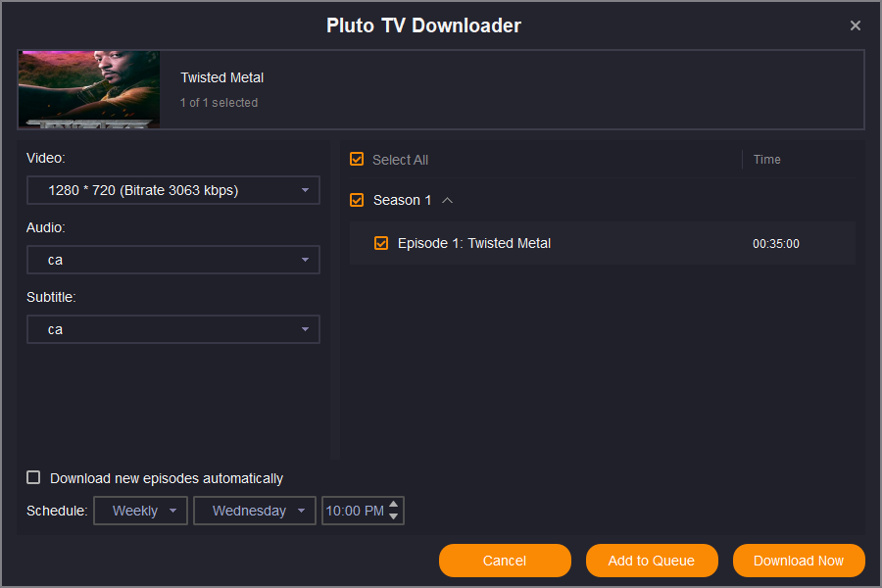The width and height of the screenshot is (882, 588).
Task: Decrease schedule time with down arrow
Action: click(394, 516)
